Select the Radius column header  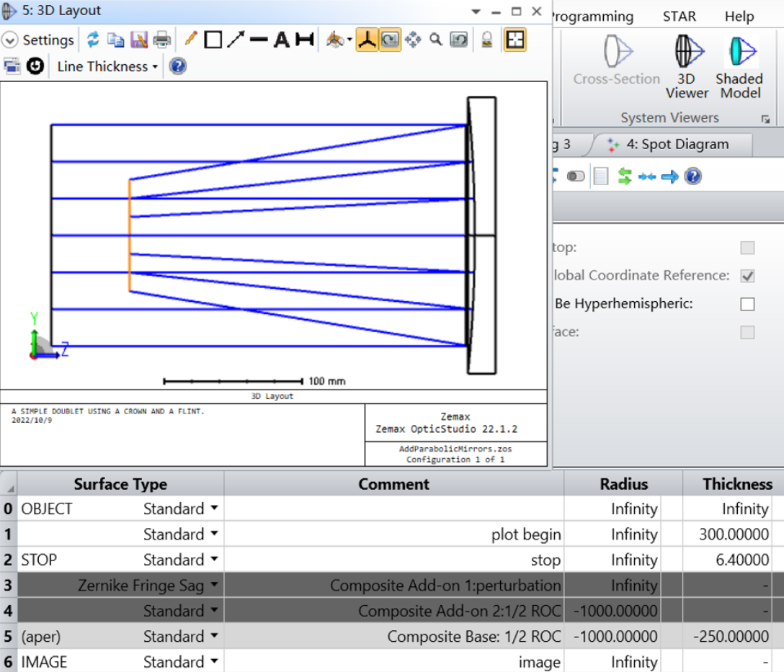pos(623,484)
